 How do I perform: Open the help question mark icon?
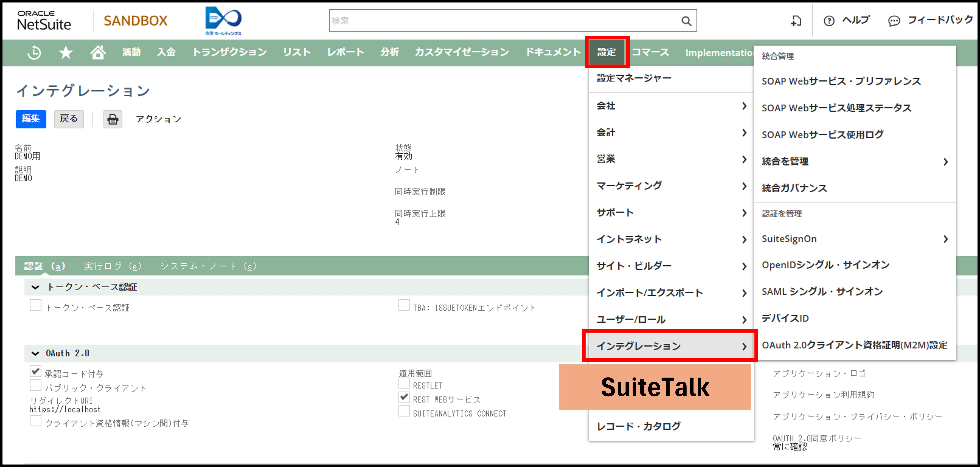click(x=829, y=21)
